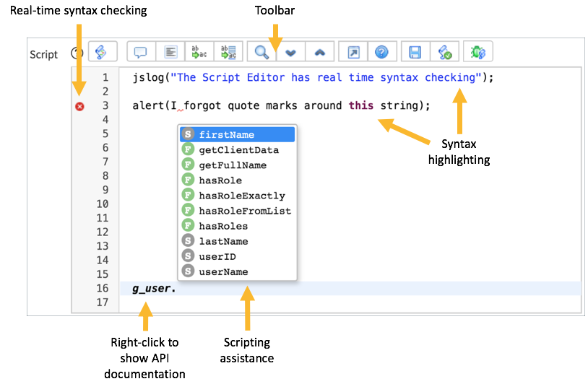This screenshot has width=588, height=384.
Task: Click the red error marker on line 3
Action: click(80, 106)
